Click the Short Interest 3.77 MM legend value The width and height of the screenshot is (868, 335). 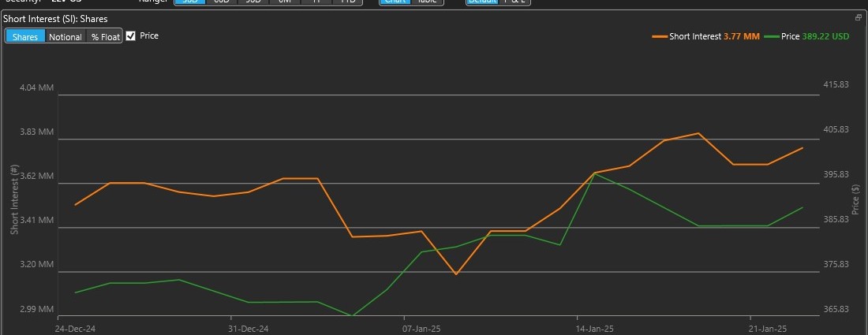coord(742,36)
